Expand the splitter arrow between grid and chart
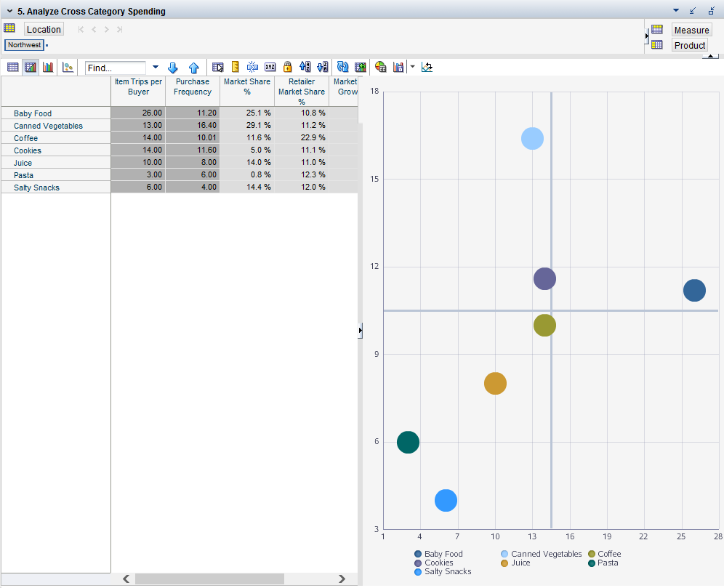 click(x=360, y=331)
